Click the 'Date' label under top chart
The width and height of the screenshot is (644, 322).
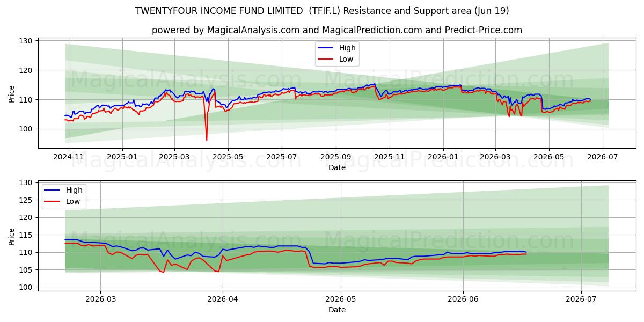pos(337,167)
